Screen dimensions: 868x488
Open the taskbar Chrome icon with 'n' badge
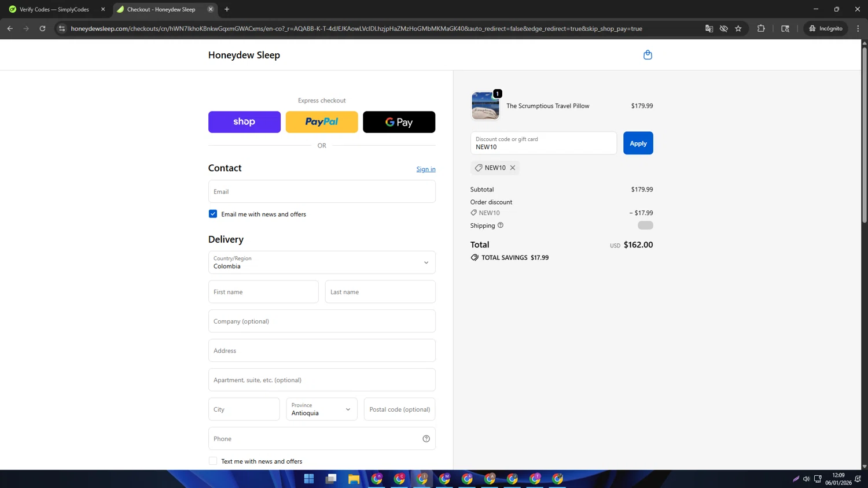(x=377, y=479)
